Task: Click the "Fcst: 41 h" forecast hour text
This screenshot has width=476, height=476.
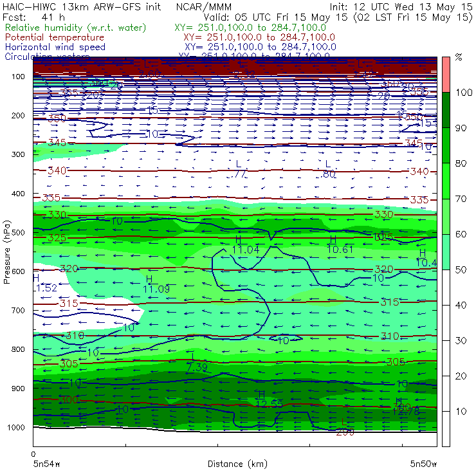Action: point(33,17)
